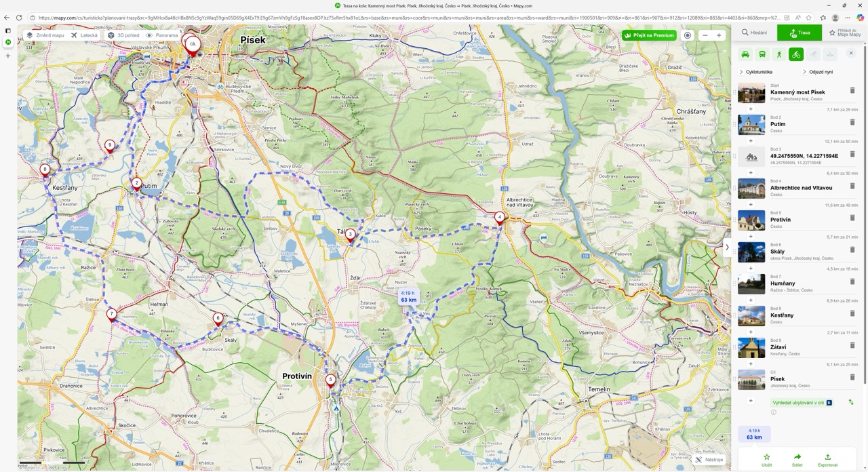Click map marker 4 at Albrechtice
The width and height of the screenshot is (868, 472).
(500, 218)
